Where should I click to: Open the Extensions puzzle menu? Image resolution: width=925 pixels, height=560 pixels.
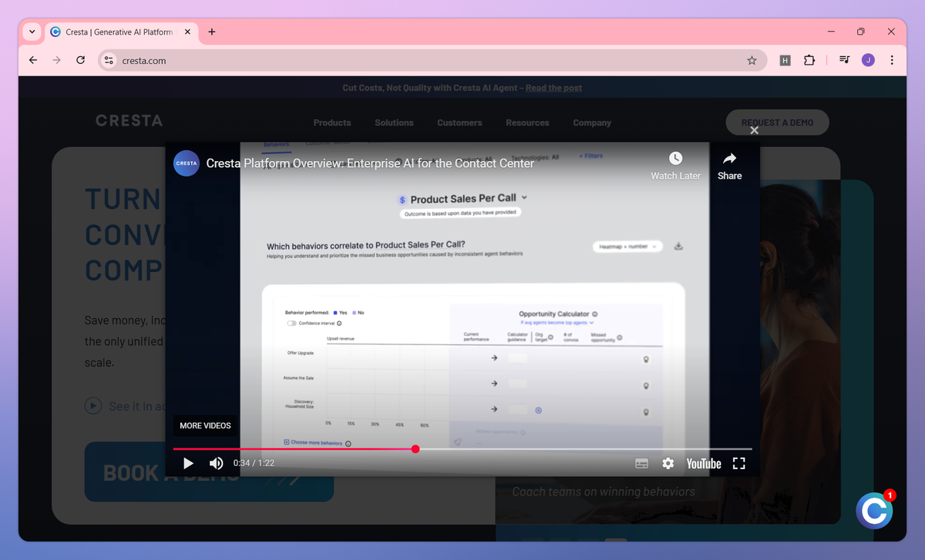tap(809, 60)
